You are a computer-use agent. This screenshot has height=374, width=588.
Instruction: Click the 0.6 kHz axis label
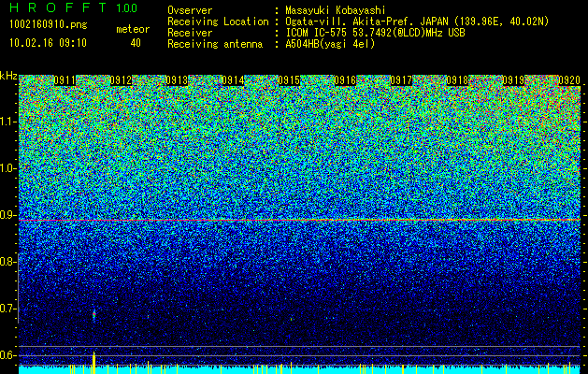pos(7,355)
